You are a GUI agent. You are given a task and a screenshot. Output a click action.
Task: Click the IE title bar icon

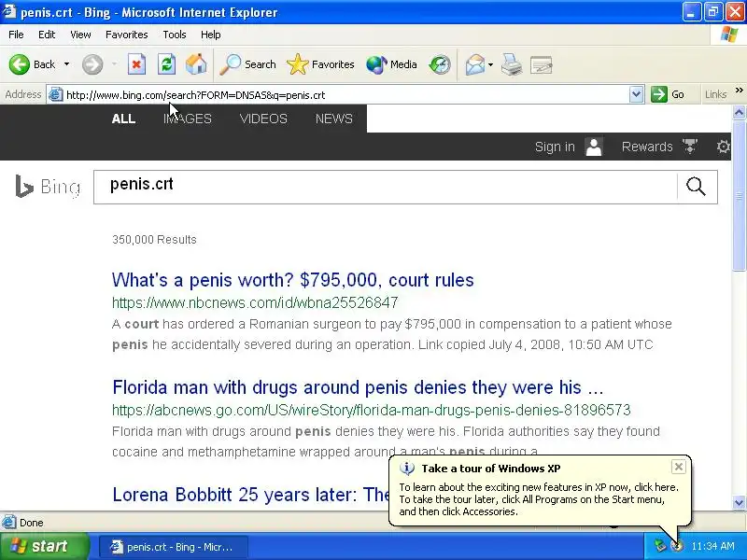(9, 11)
